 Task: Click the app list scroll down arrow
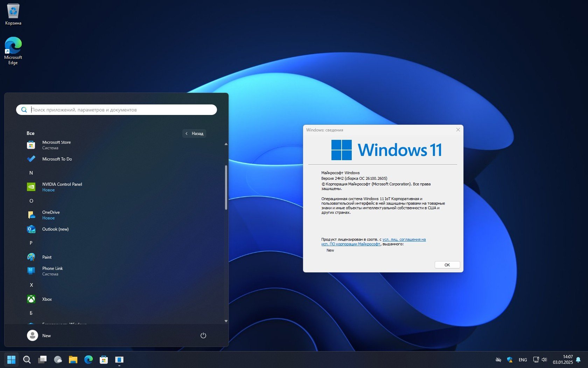[x=226, y=321]
